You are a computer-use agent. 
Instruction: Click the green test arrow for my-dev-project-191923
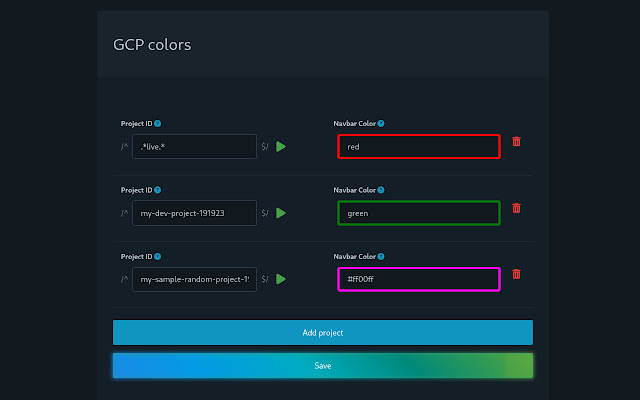[281, 213]
